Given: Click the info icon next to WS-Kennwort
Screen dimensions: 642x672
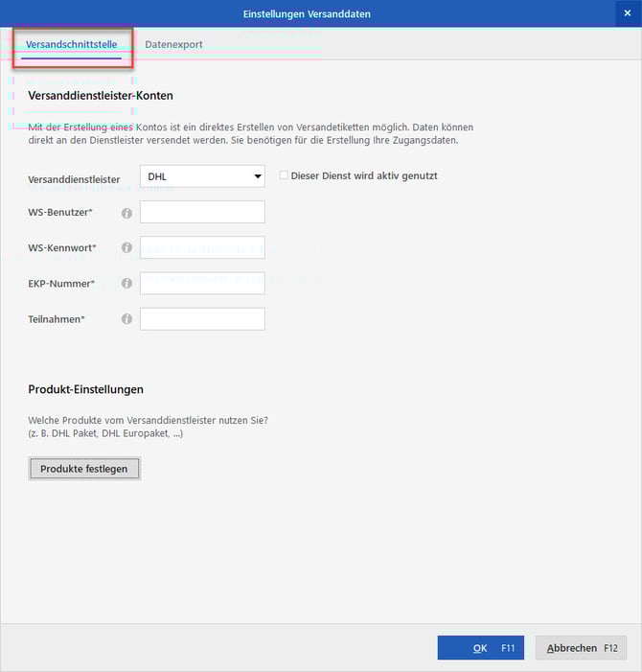Looking at the screenshot, I should tap(126, 248).
